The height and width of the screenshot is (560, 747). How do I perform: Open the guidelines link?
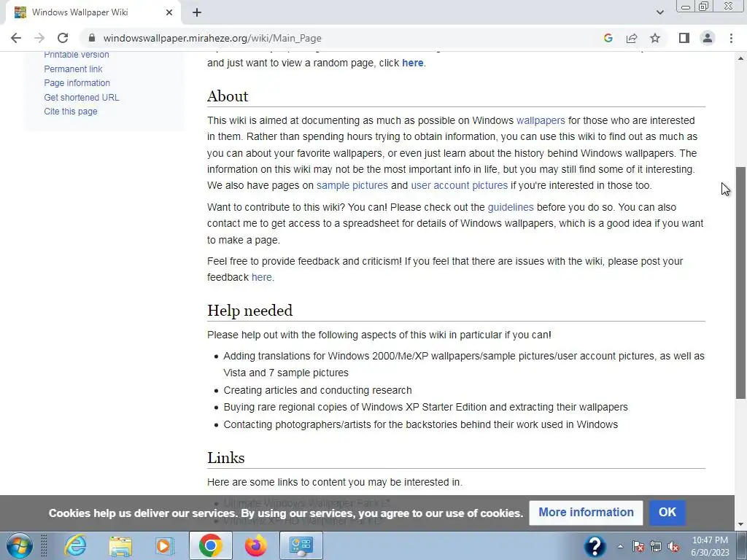pos(511,207)
